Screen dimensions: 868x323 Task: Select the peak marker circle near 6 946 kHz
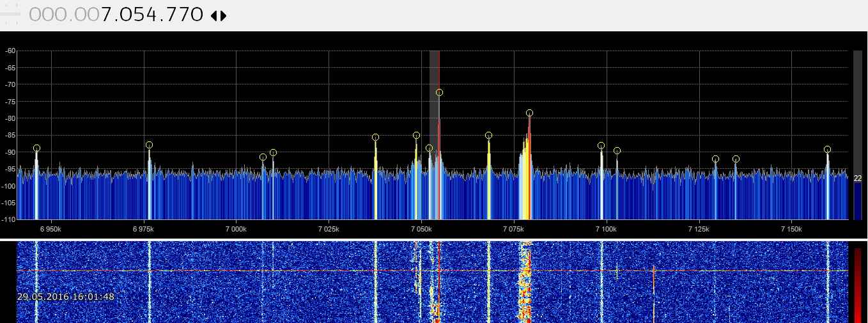pos(36,148)
